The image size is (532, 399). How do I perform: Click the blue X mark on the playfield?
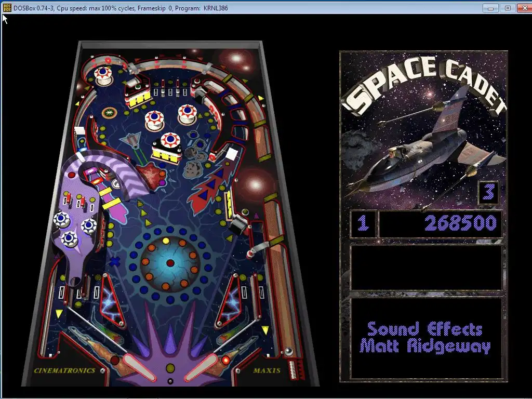tap(115, 261)
